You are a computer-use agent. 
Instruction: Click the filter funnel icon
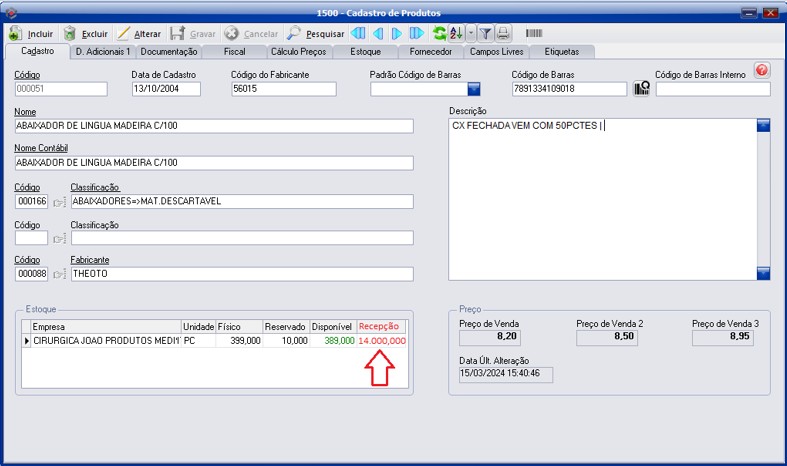tap(485, 34)
